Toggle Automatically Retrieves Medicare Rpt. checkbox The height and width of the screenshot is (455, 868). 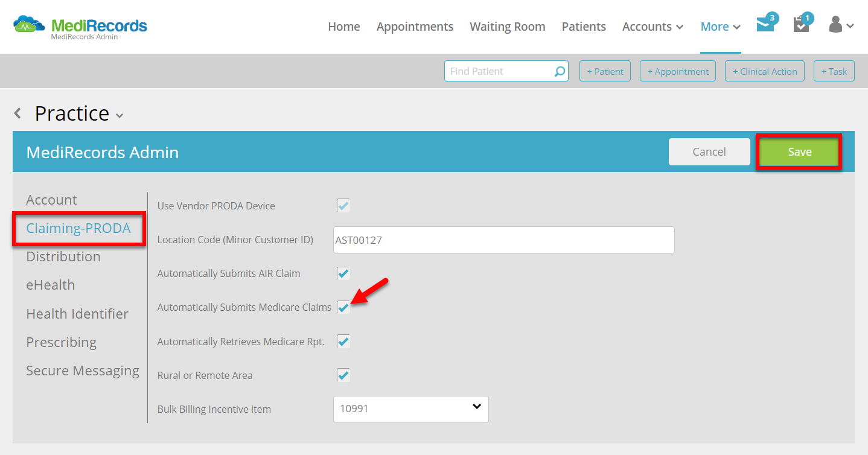[x=343, y=342]
